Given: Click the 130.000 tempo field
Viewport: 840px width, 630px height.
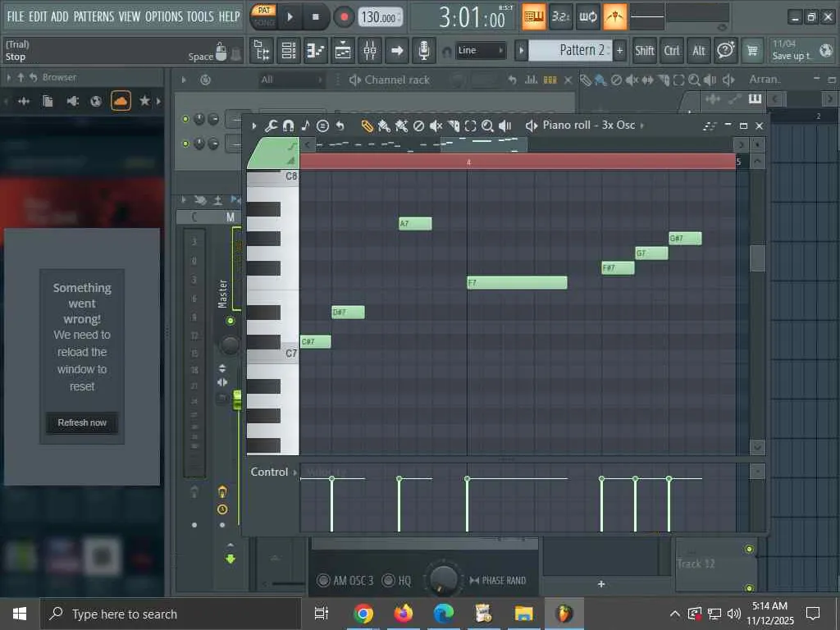Looking at the screenshot, I should click(379, 17).
